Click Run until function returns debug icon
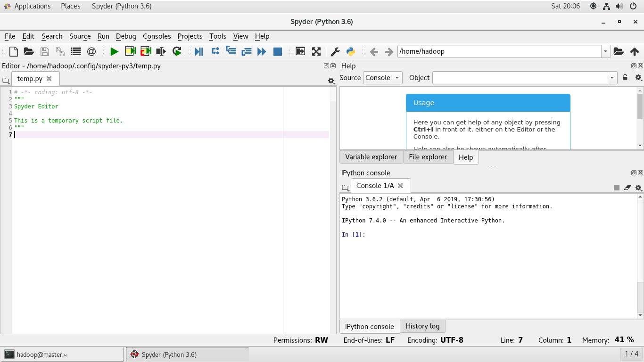644x362 pixels. tap(246, 52)
